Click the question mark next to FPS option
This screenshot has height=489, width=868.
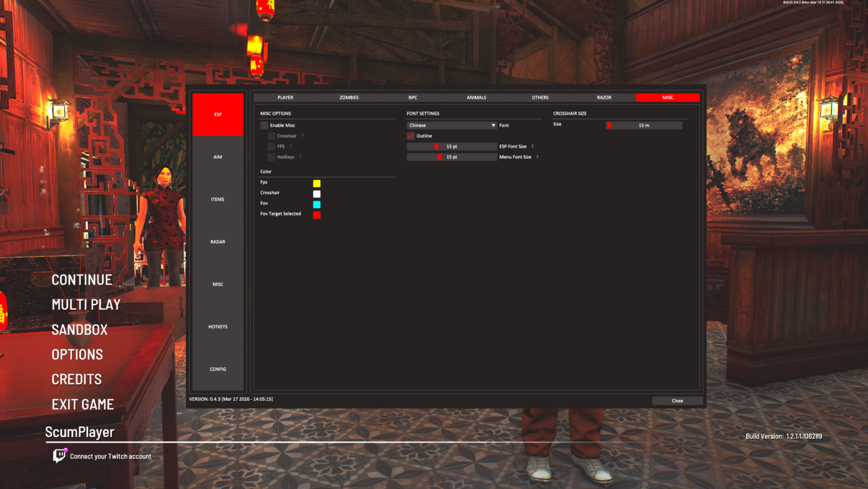[290, 146]
